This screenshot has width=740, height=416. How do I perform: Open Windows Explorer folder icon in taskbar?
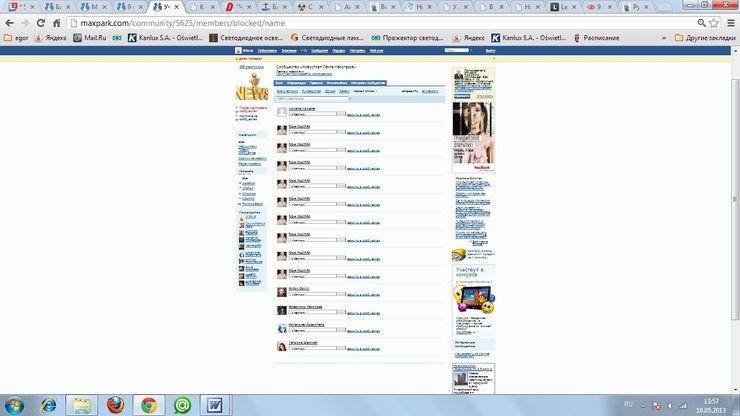[81, 404]
